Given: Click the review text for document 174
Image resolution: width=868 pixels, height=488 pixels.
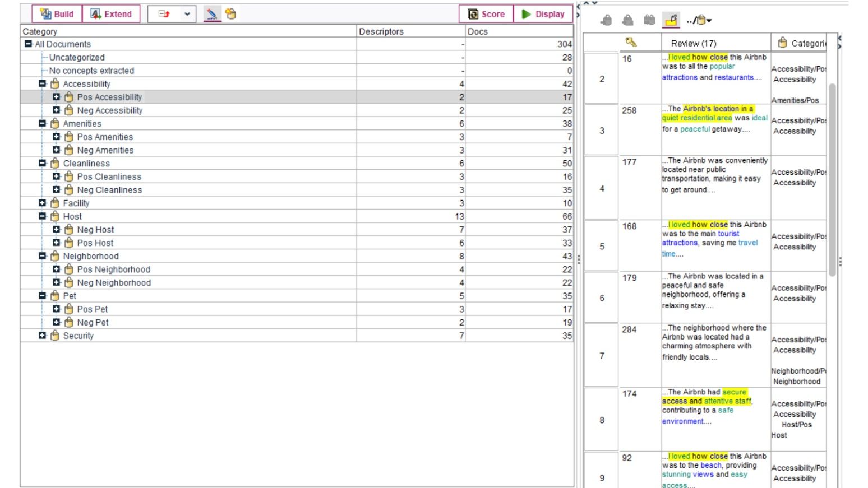Looking at the screenshot, I should pos(708,406).
